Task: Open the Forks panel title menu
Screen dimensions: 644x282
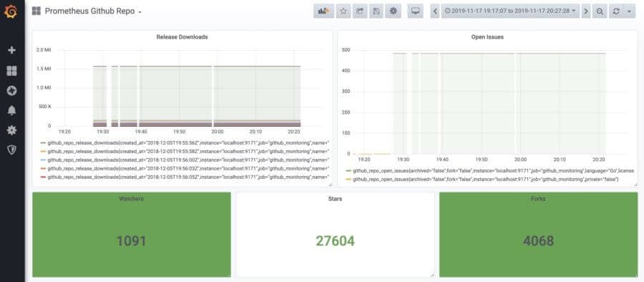Action: click(538, 198)
